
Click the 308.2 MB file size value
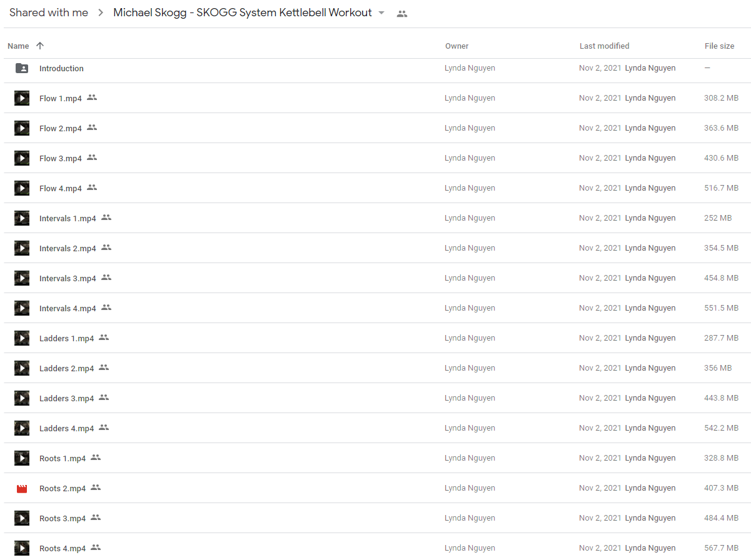[721, 98]
